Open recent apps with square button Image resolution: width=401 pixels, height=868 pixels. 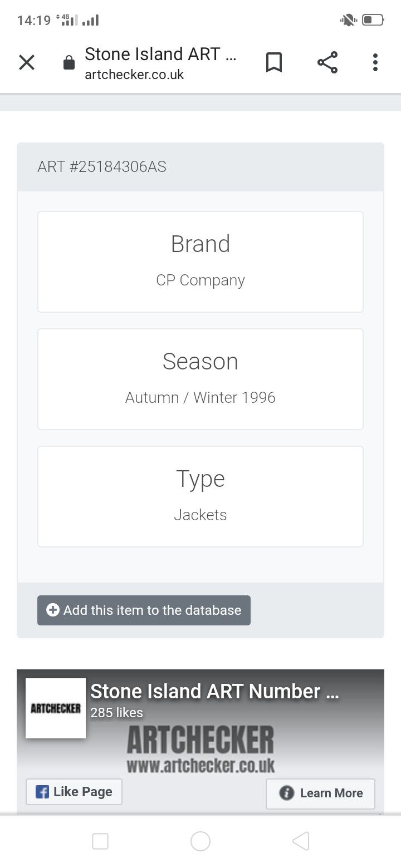pyautogui.click(x=100, y=841)
